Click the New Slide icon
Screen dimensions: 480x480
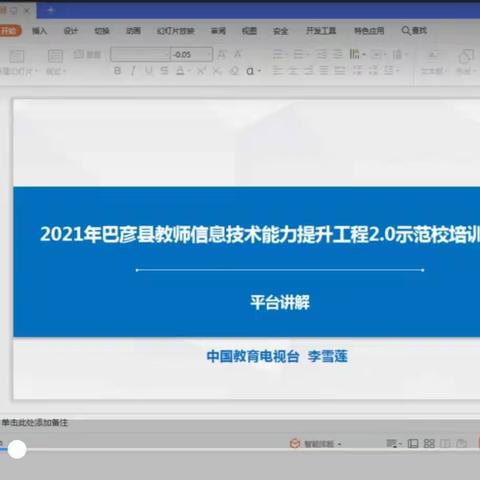click(x=16, y=56)
